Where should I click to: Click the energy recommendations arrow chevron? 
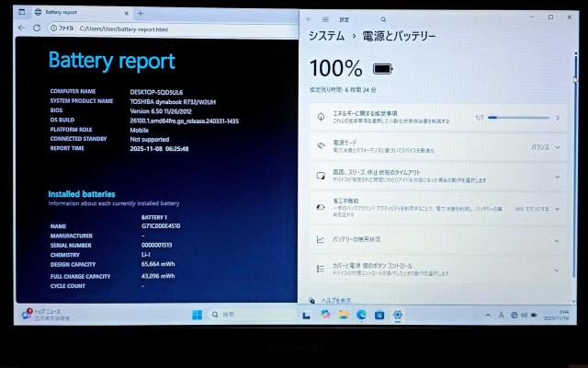(x=558, y=118)
